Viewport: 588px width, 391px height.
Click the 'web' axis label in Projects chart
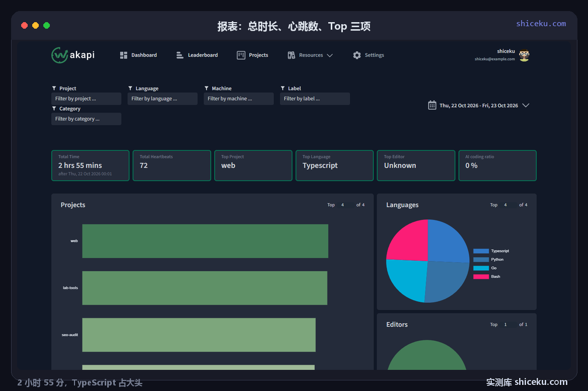click(74, 241)
